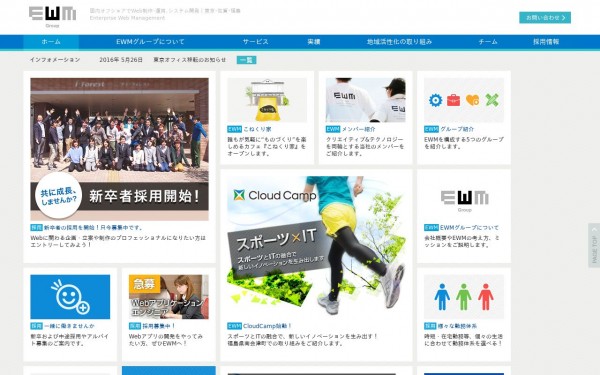Click the Cloud Camp スポーツ×IT banner
Image resolution: width=600 pixels, height=375 pixels.
pyautogui.click(x=316, y=247)
